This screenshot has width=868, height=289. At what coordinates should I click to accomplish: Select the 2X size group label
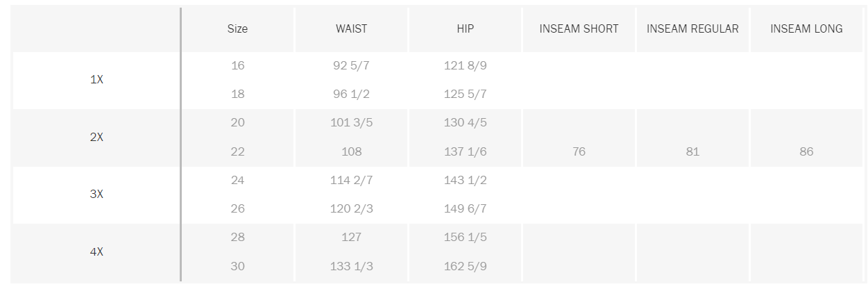tap(96, 138)
